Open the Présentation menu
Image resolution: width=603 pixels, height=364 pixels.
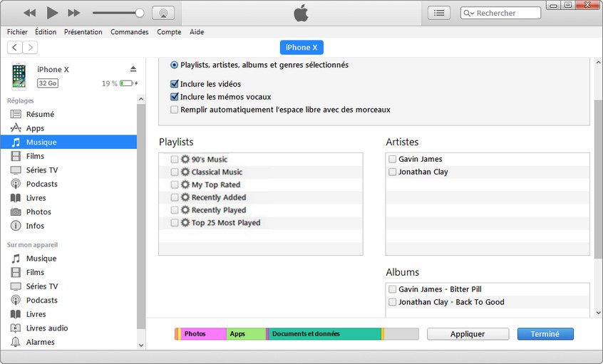pyautogui.click(x=83, y=32)
